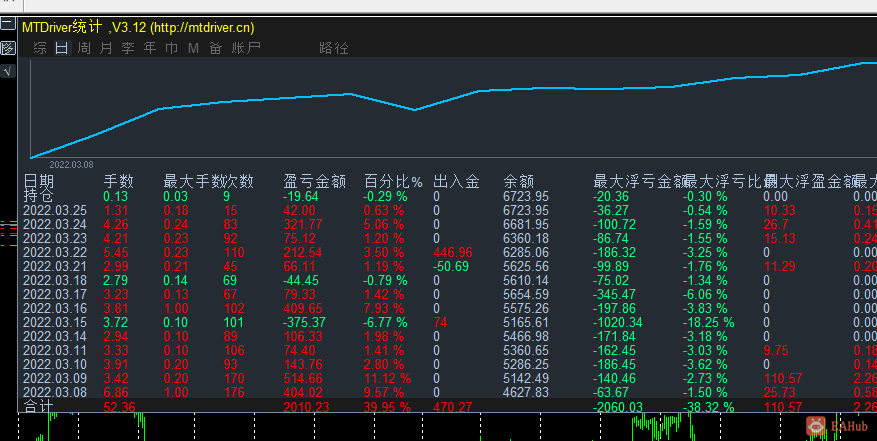Toggle the chart button 图 on left edge
The width and height of the screenshot is (877, 441).
click(7, 48)
